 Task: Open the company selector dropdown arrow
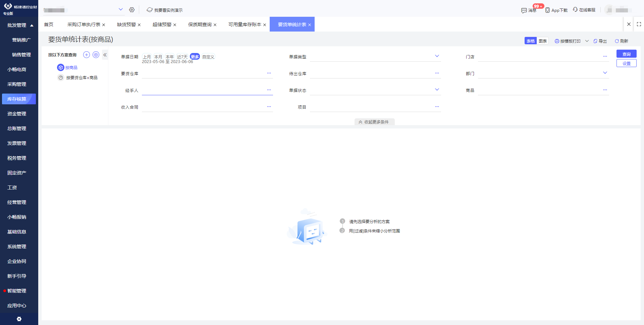pos(121,9)
